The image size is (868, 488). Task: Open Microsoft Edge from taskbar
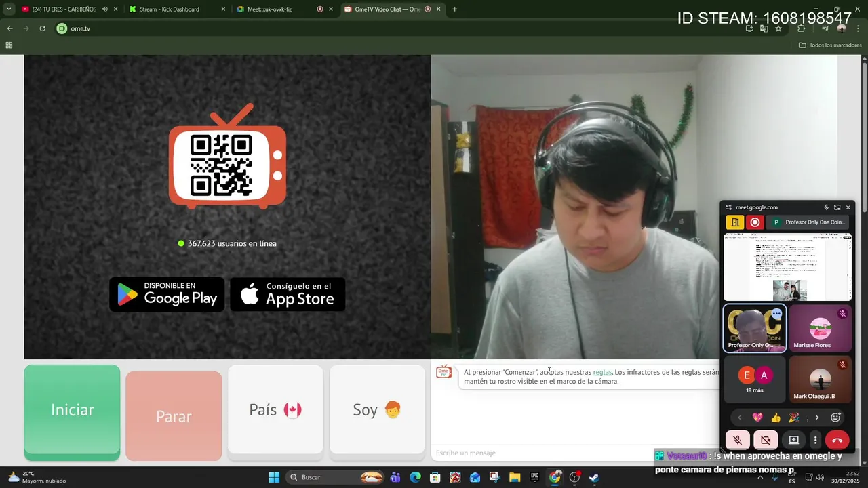tap(416, 477)
